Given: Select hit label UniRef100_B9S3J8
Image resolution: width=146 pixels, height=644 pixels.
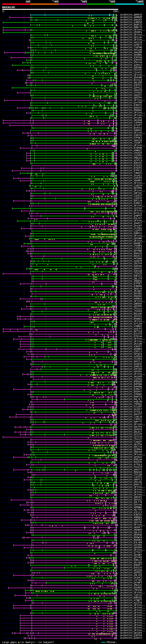Looking at the screenshot, I should [131, 201].
